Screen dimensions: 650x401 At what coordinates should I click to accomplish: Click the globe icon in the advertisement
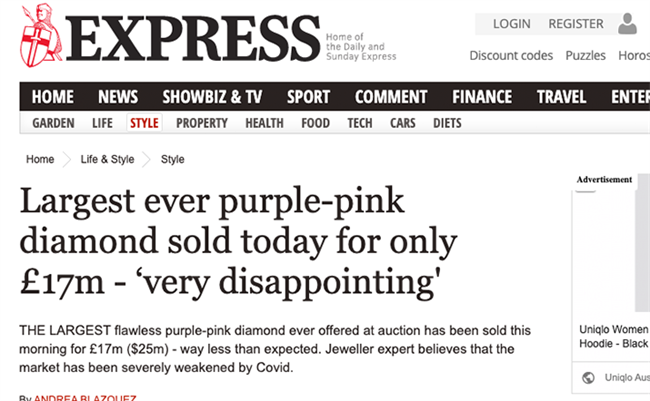588,377
